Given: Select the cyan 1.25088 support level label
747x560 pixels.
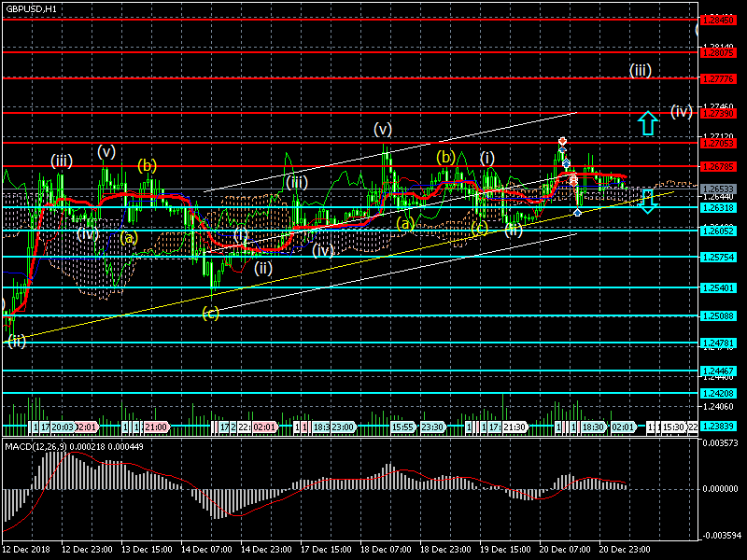Looking at the screenshot, I should [718, 315].
